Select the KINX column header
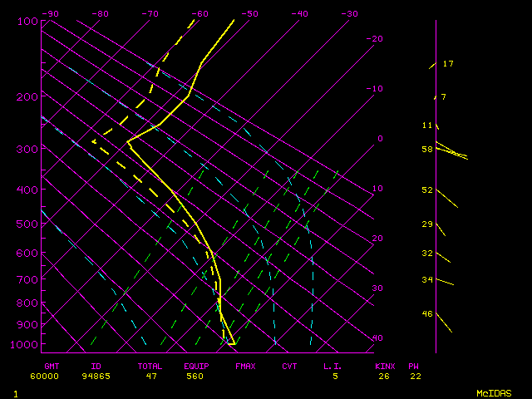 point(385,366)
